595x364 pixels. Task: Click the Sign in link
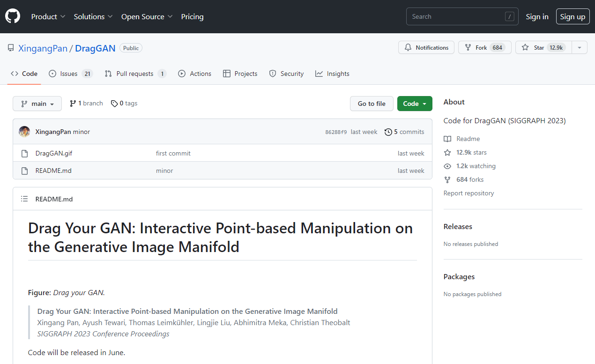[x=537, y=17]
